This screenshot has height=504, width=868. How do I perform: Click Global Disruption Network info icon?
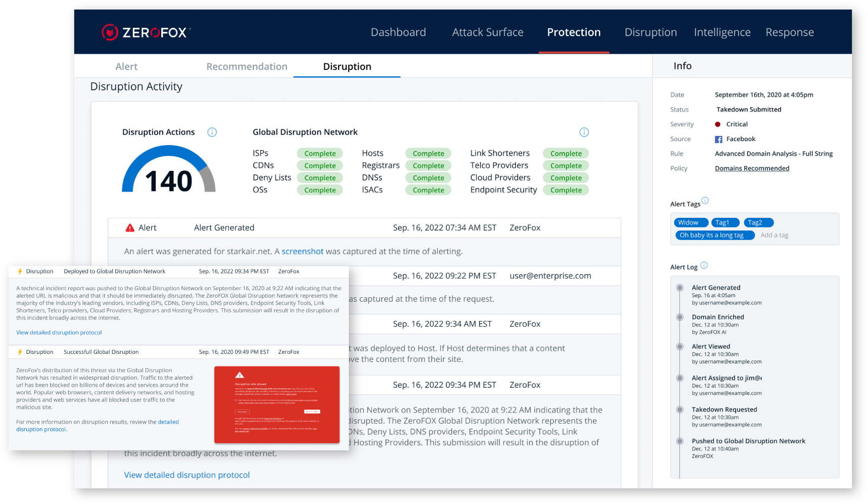(584, 132)
